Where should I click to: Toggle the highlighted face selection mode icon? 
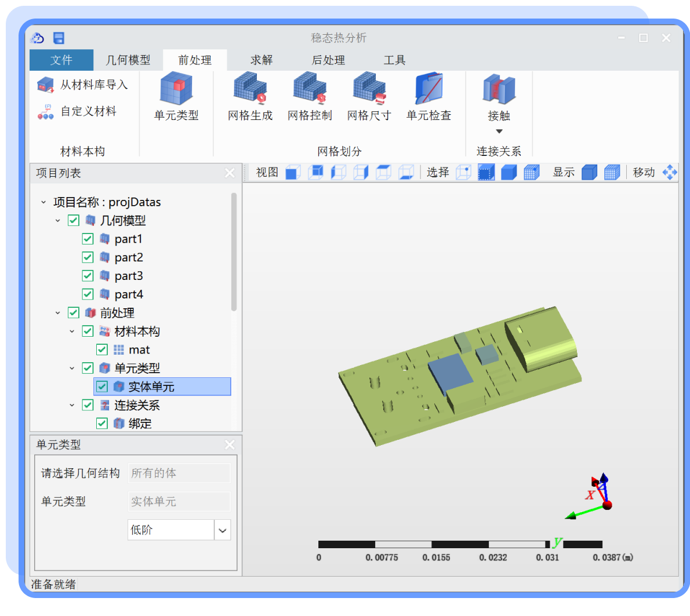pyautogui.click(x=486, y=172)
